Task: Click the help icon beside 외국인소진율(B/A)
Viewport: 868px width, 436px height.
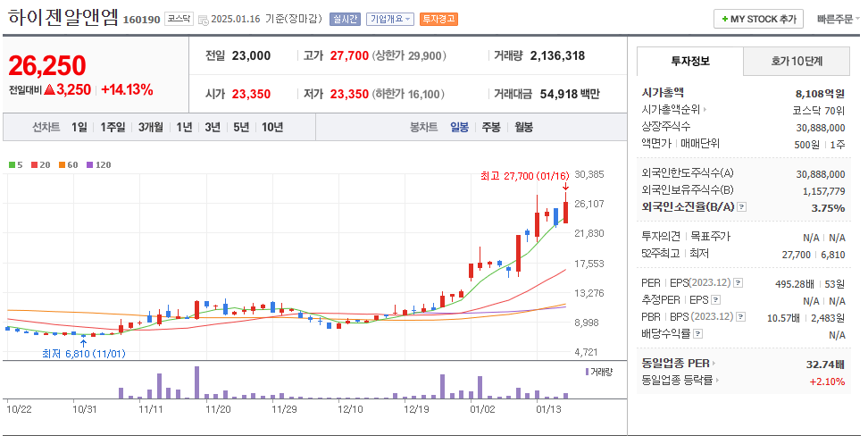Action: tap(742, 207)
